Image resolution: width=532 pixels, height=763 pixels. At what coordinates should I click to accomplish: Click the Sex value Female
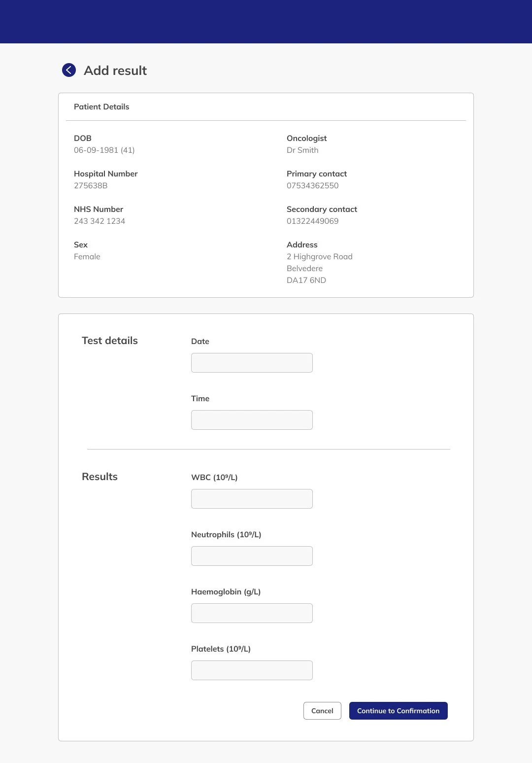(x=87, y=256)
